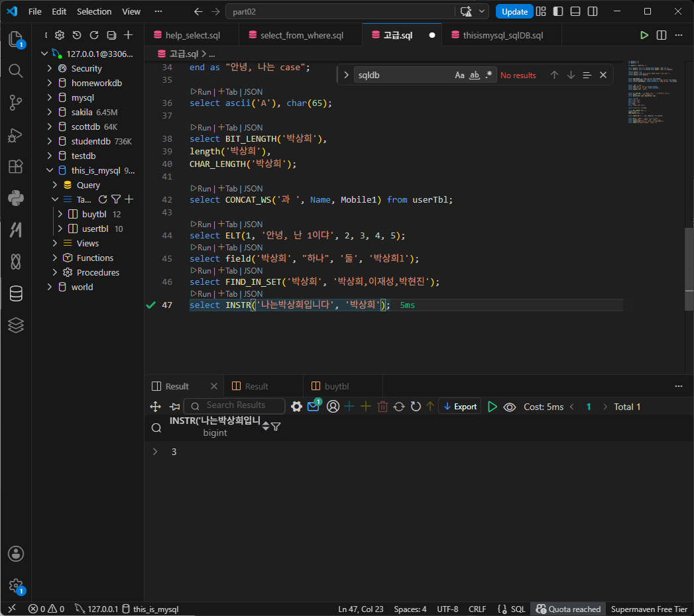
Task: Click Quota reached in status bar
Action: [568, 609]
